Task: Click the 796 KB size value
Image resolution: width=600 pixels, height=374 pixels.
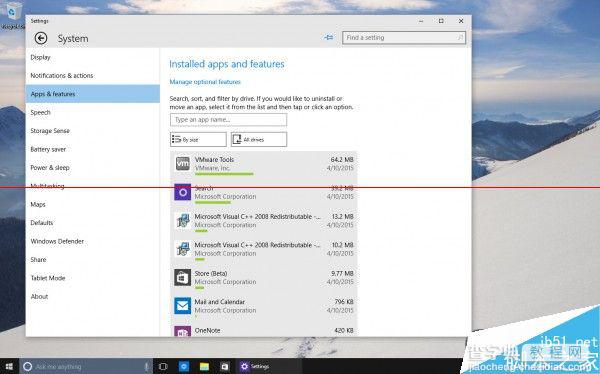Action: click(344, 302)
